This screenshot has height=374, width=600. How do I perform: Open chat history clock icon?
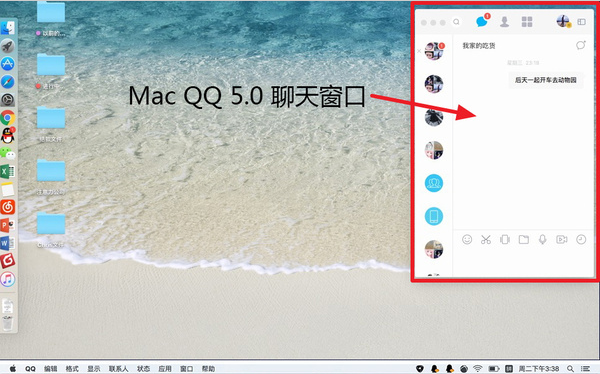[581, 240]
